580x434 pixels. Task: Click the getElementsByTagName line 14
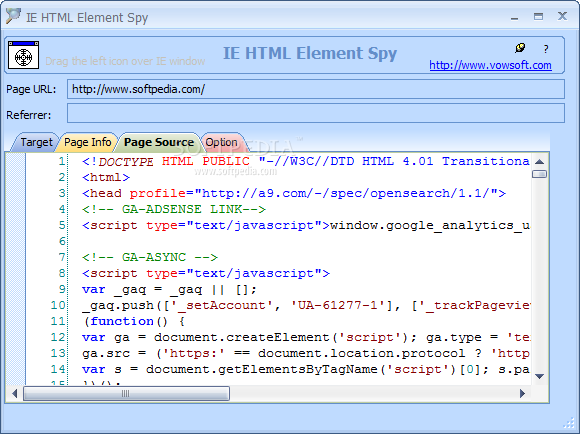click(x=306, y=369)
